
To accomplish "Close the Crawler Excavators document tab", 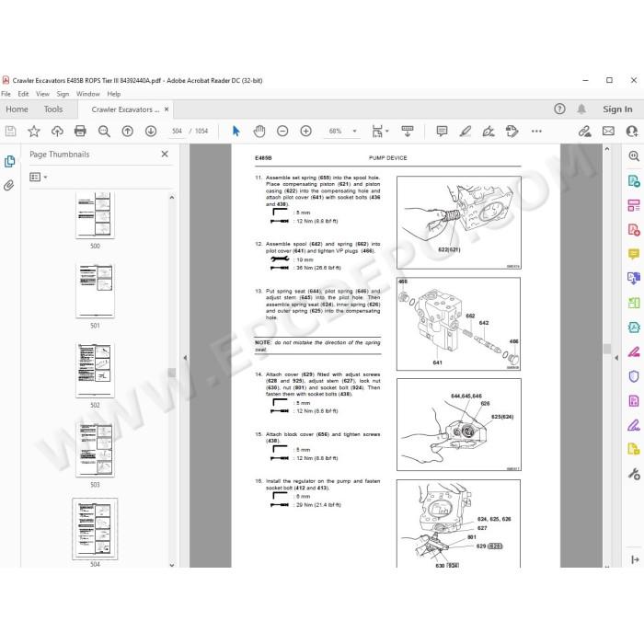I will (167, 109).
